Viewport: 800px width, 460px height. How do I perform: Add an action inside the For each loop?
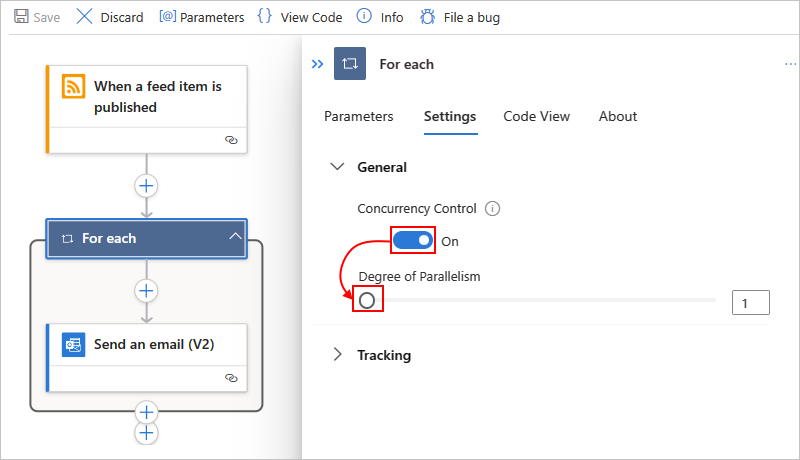[146, 291]
